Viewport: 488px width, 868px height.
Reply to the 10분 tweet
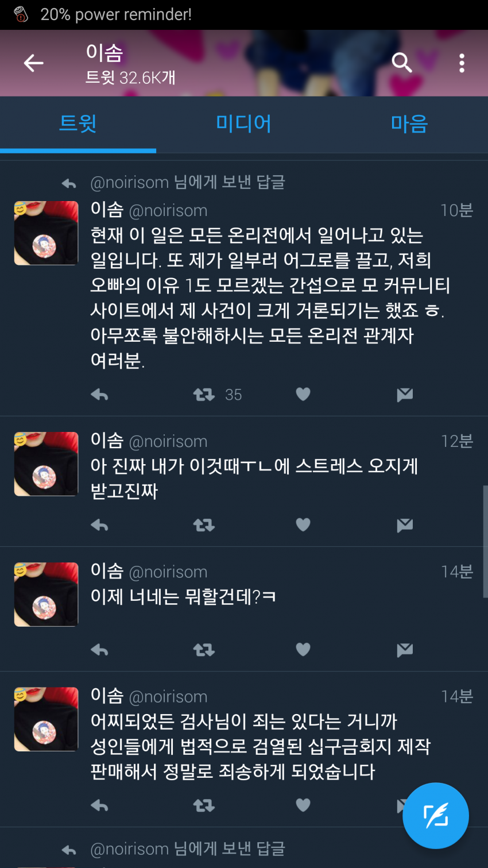(x=99, y=395)
